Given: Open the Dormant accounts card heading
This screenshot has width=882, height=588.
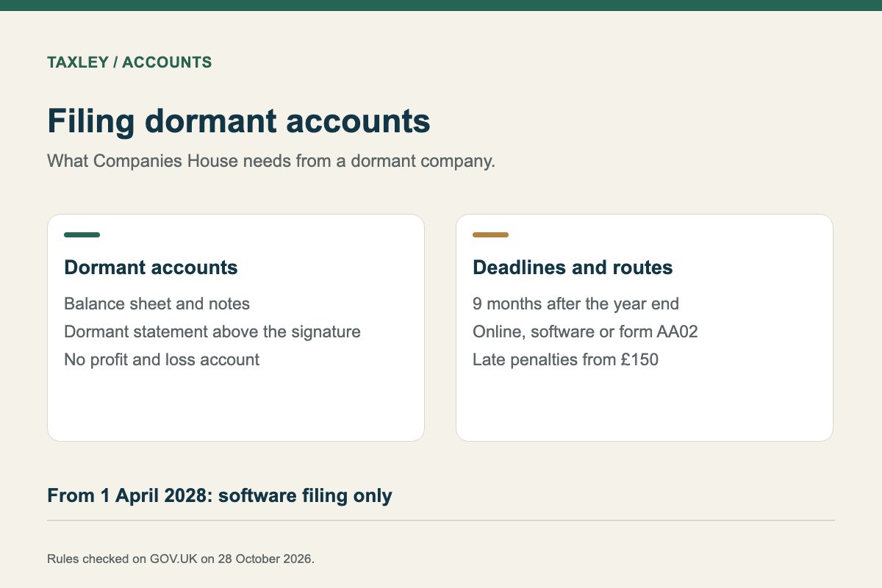Looking at the screenshot, I should point(151,268).
